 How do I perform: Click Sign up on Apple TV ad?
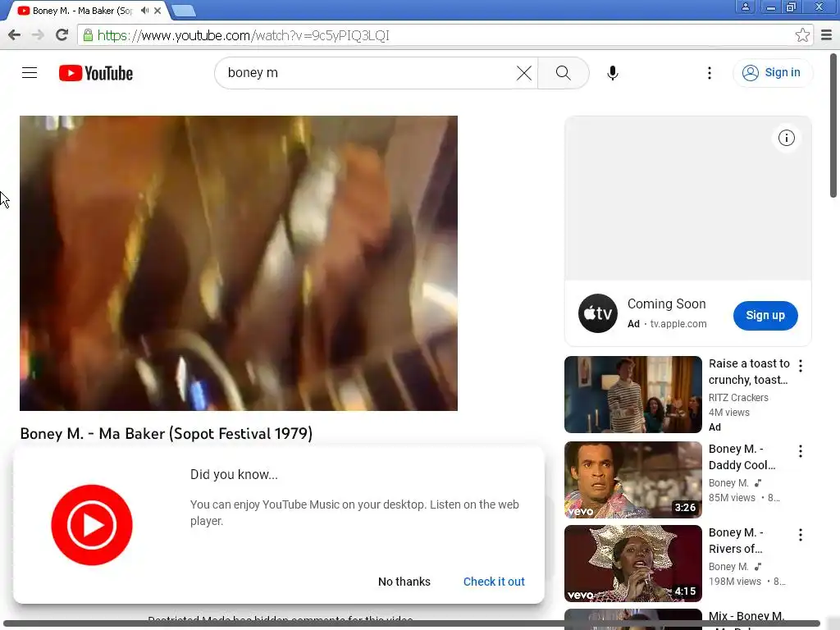[x=765, y=316]
